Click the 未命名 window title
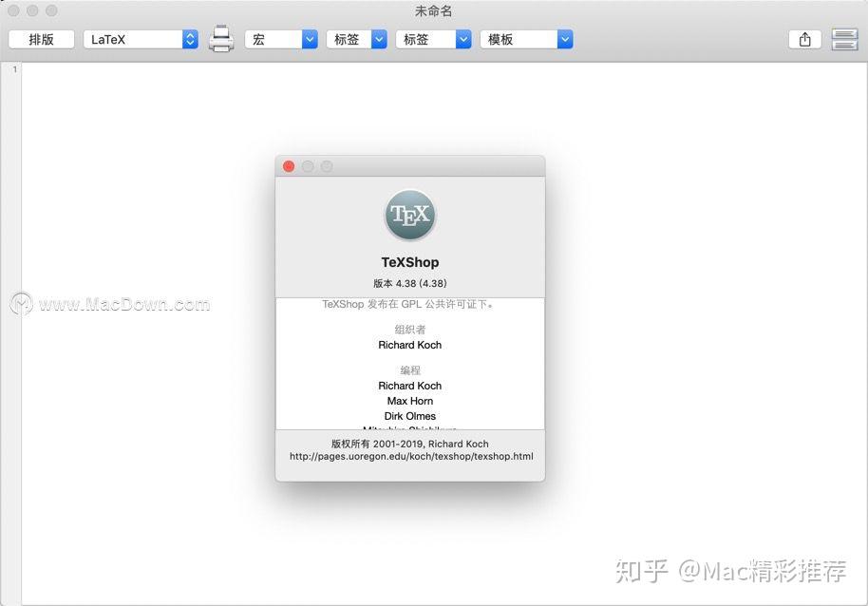 (433, 11)
